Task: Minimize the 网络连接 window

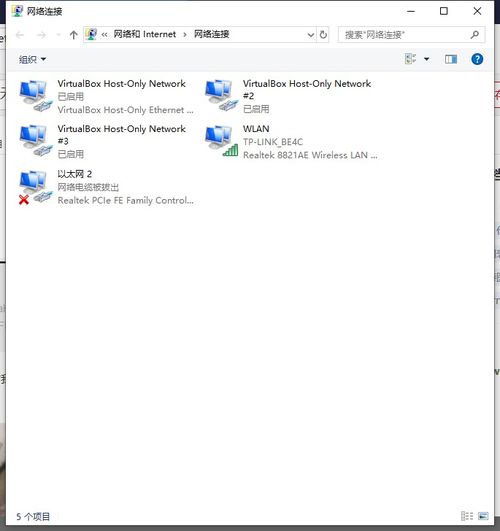Action: [x=411, y=11]
